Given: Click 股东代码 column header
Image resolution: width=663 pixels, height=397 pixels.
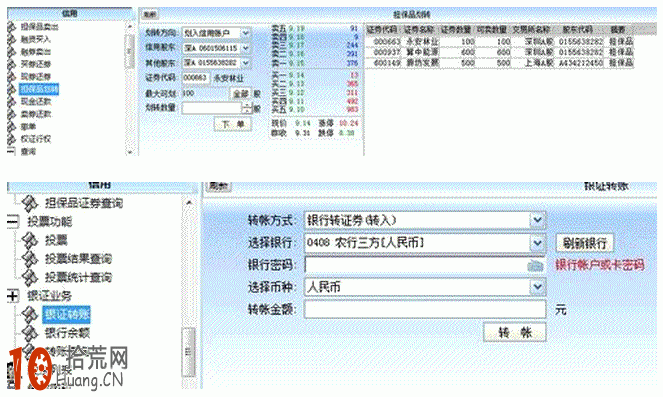Looking at the screenshot, I should (577, 30).
